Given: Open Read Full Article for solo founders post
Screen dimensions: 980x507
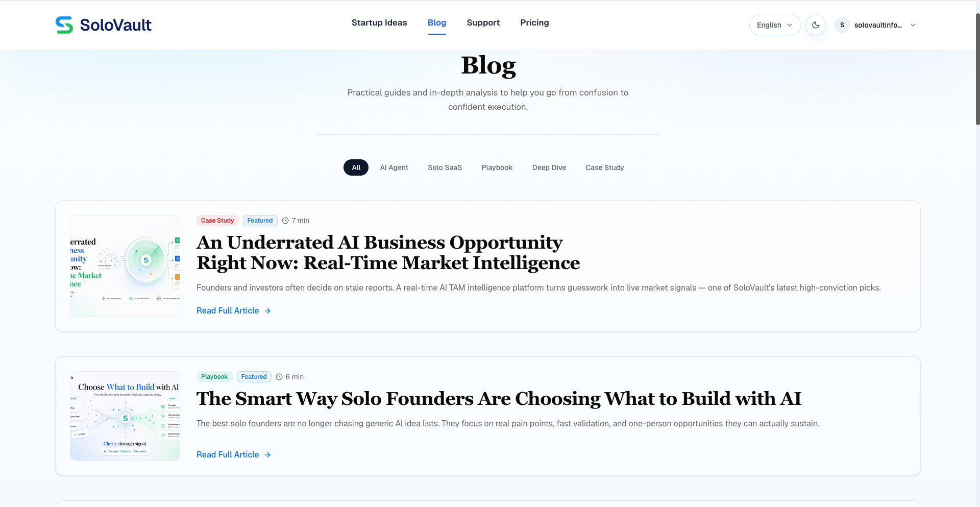Looking at the screenshot, I should [234, 454].
